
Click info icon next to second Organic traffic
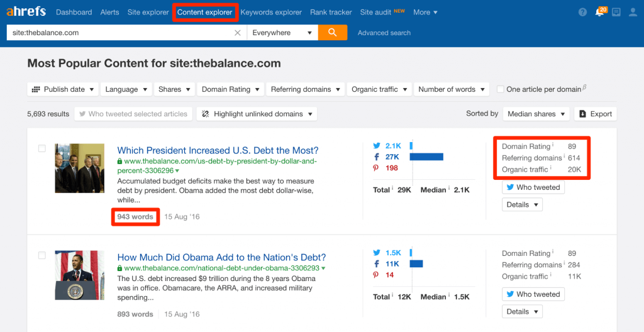coord(550,275)
